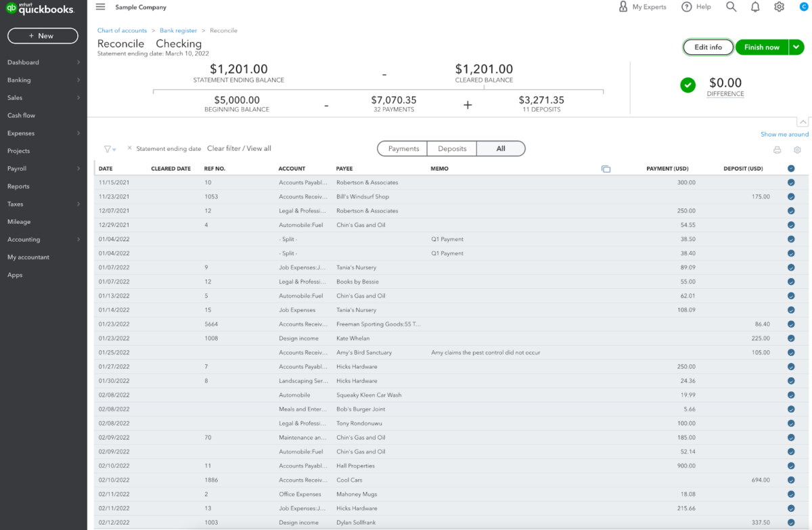This screenshot has height=530, width=812.
Task: Click the column copy icon next to Memo header
Action: 606,168
